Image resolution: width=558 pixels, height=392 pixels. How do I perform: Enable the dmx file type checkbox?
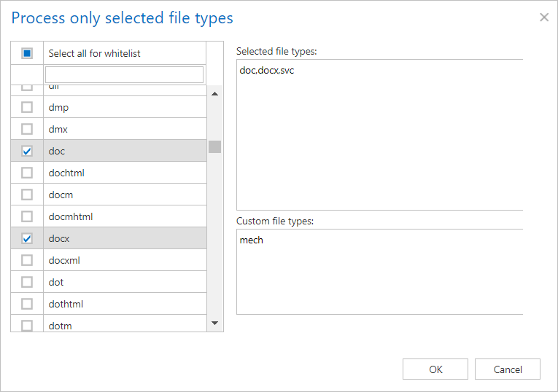point(27,129)
